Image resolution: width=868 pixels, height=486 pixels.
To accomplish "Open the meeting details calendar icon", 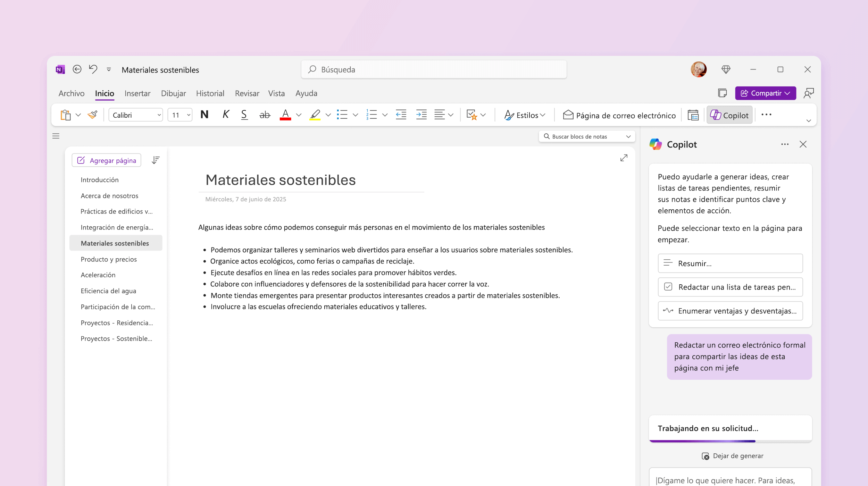I will tap(693, 115).
